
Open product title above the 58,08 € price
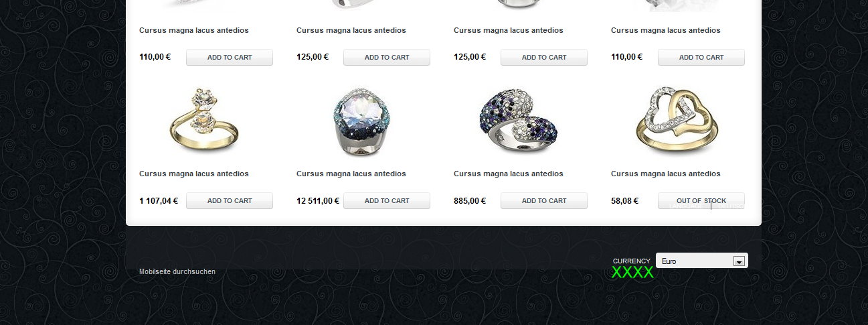point(666,174)
